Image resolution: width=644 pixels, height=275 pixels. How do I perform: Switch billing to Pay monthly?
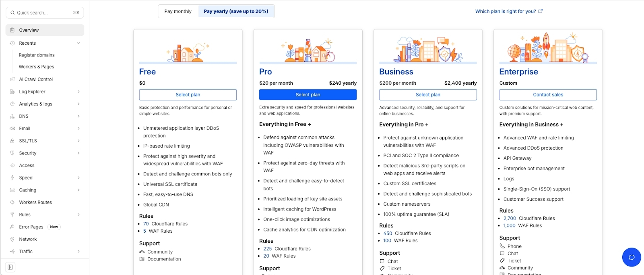pyautogui.click(x=178, y=11)
